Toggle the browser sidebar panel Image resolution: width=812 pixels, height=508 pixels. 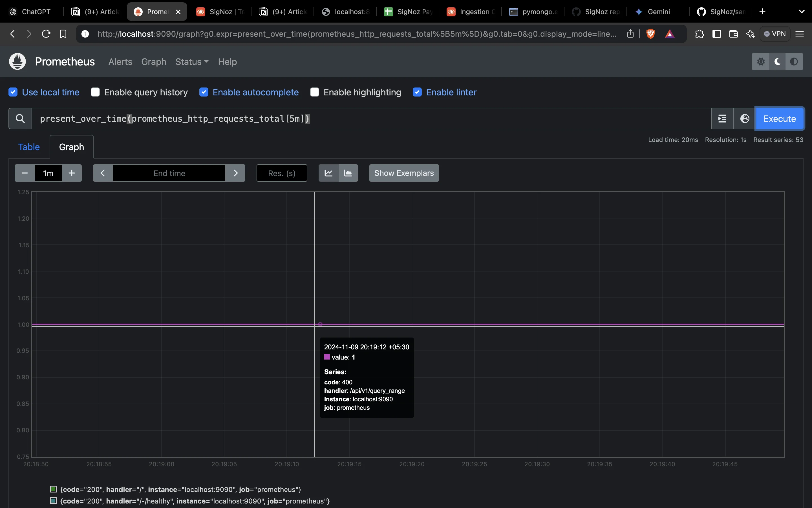click(x=716, y=34)
